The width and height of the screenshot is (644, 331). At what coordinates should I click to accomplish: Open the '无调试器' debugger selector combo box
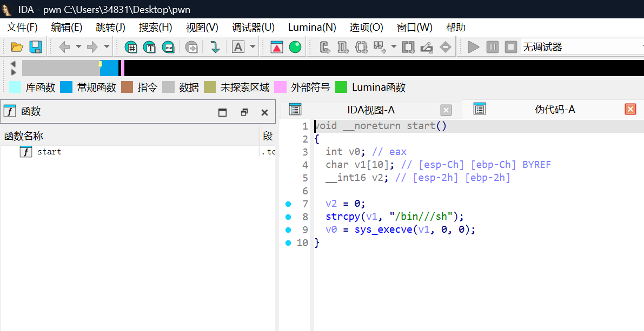point(582,47)
